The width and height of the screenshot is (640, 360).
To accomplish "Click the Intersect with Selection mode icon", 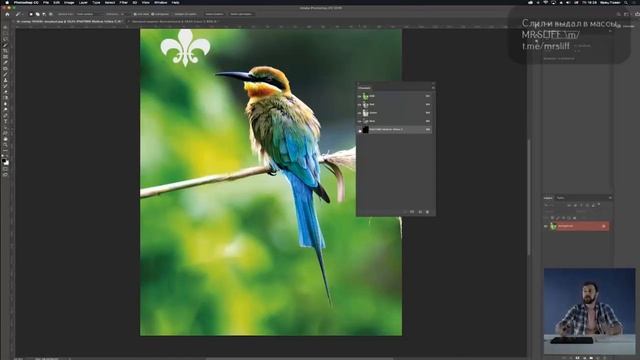I will coord(50,14).
